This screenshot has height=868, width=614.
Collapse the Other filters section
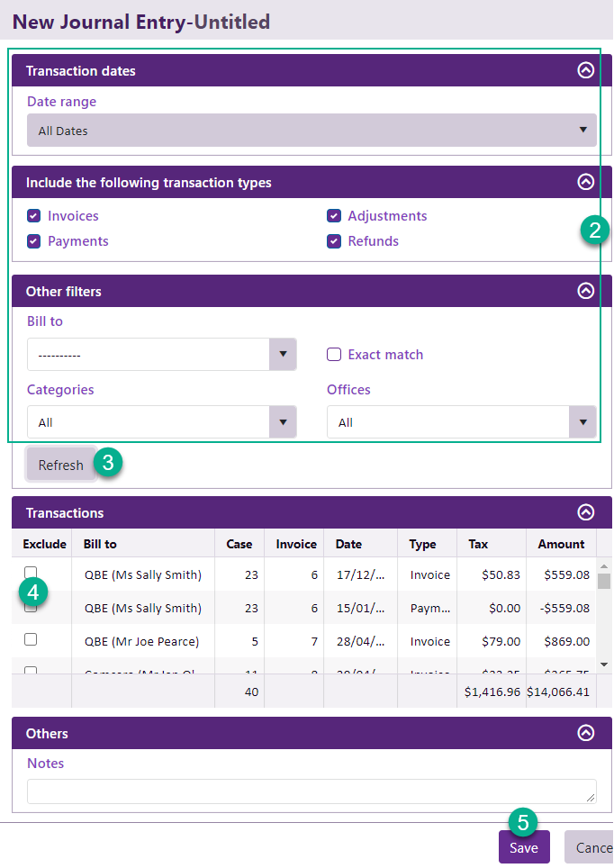(585, 291)
